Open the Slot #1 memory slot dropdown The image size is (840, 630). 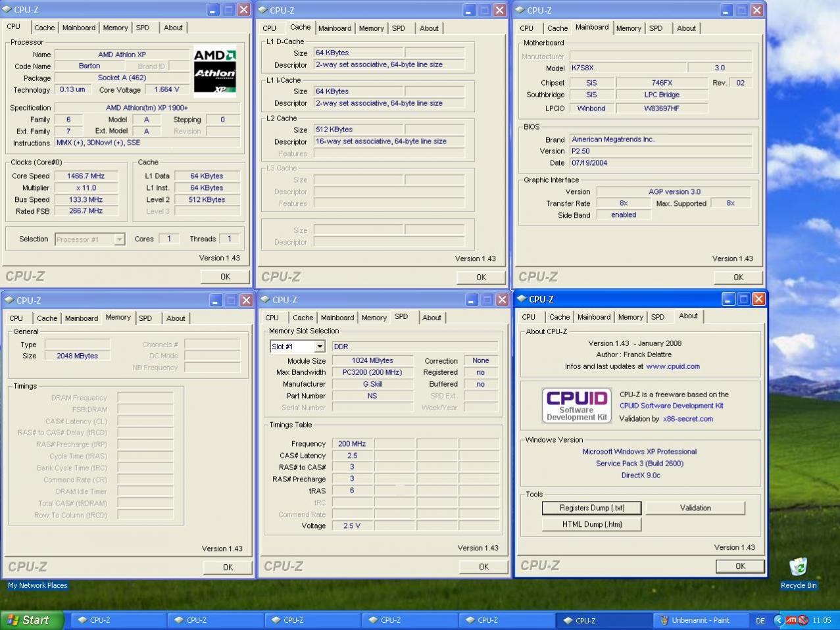[319, 347]
